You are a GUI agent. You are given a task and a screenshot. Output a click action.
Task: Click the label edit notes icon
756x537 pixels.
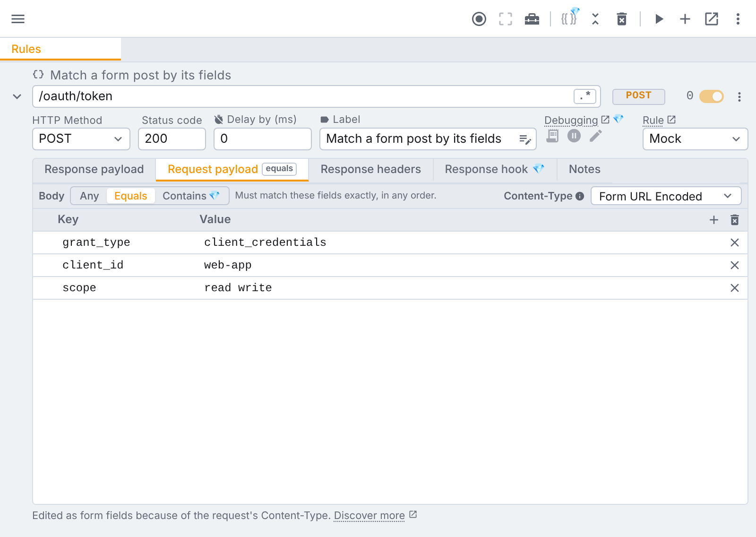click(525, 139)
